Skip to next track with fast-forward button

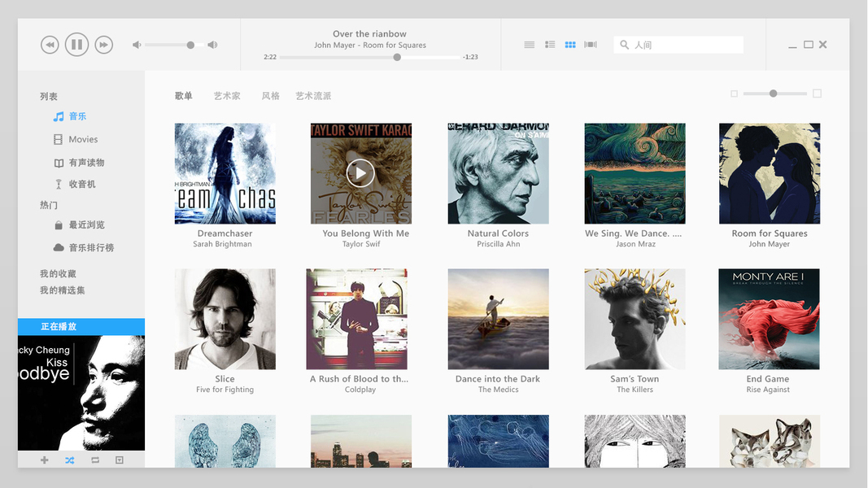pos(103,45)
